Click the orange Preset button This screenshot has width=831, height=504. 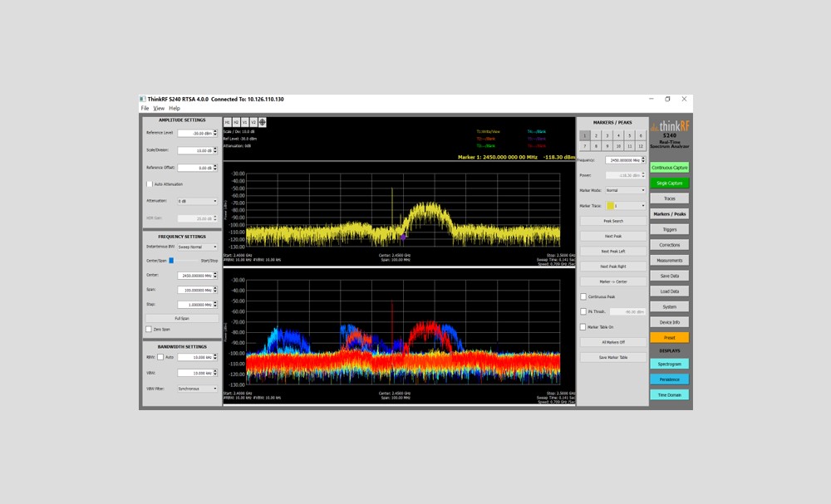(669, 337)
